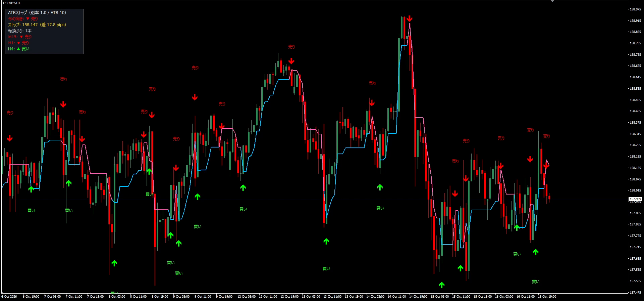Click the 転換から: 1本 line
The width and height of the screenshot is (644, 301).
click(x=20, y=31)
